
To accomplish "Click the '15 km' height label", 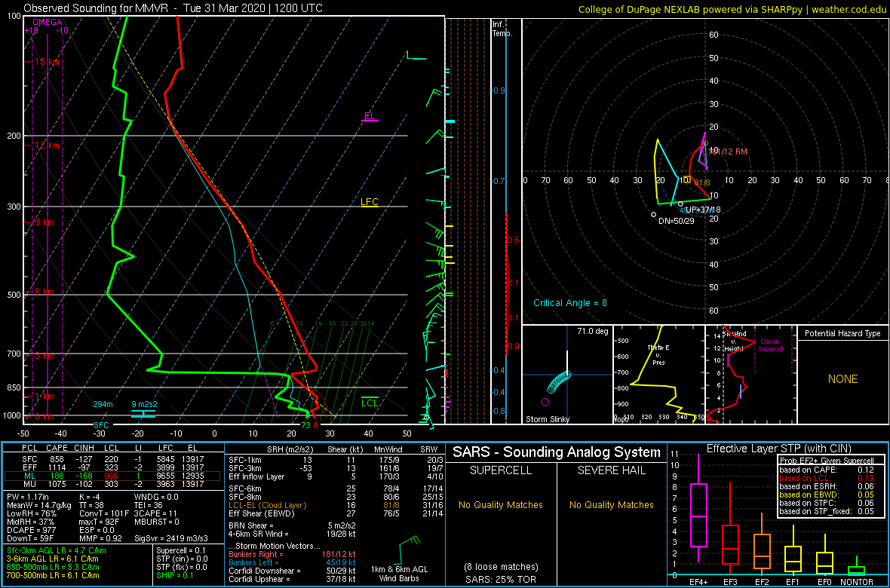I will [x=47, y=61].
